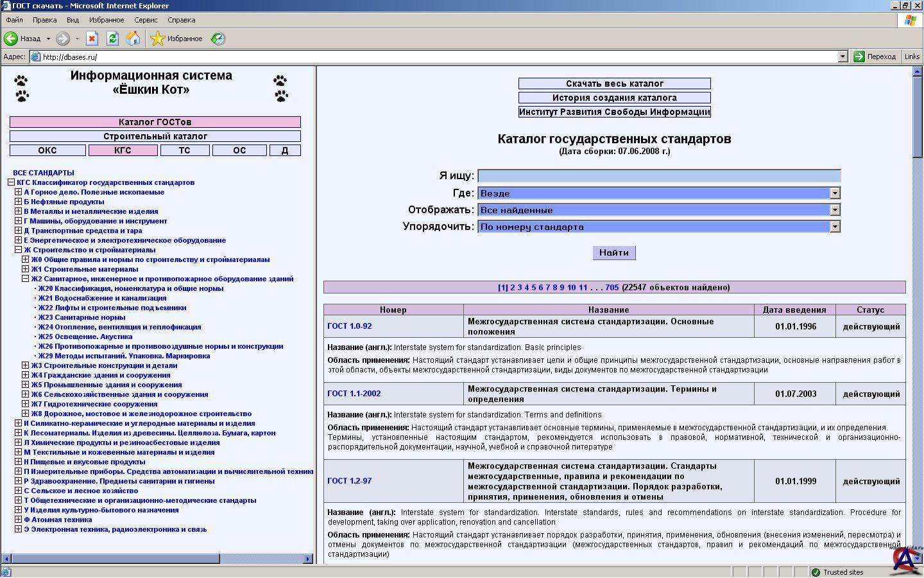Open the 'Упорядочить' sort dropdown
924x578 pixels.
(x=834, y=227)
